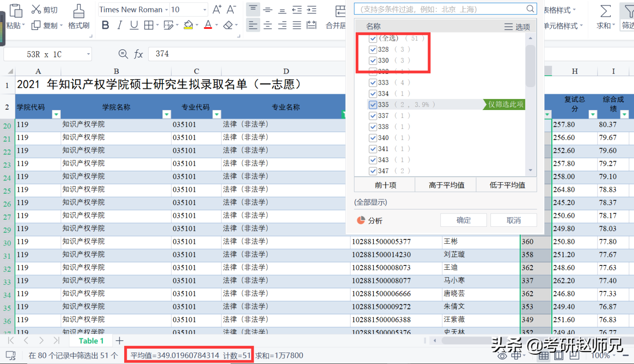The height and width of the screenshot is (364, 634).
Task: Open the 专业代码 column filter dropdown
Action: point(217,114)
